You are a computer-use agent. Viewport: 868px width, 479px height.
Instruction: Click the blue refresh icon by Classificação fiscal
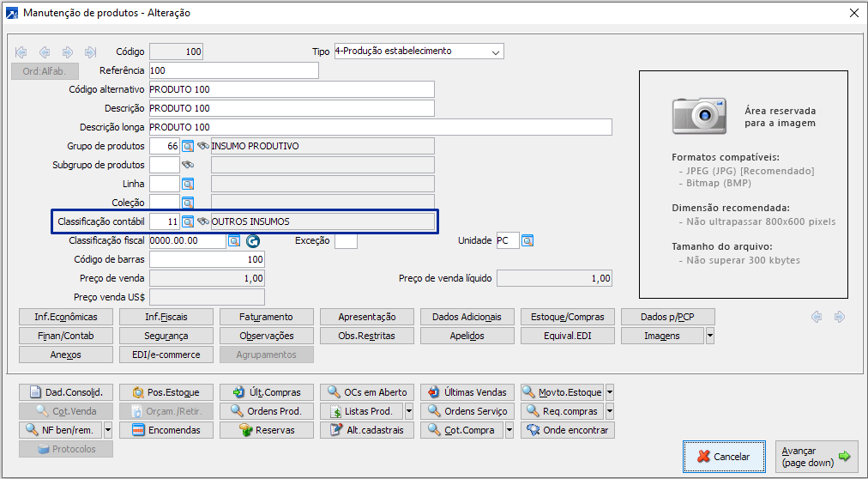pos(253,241)
